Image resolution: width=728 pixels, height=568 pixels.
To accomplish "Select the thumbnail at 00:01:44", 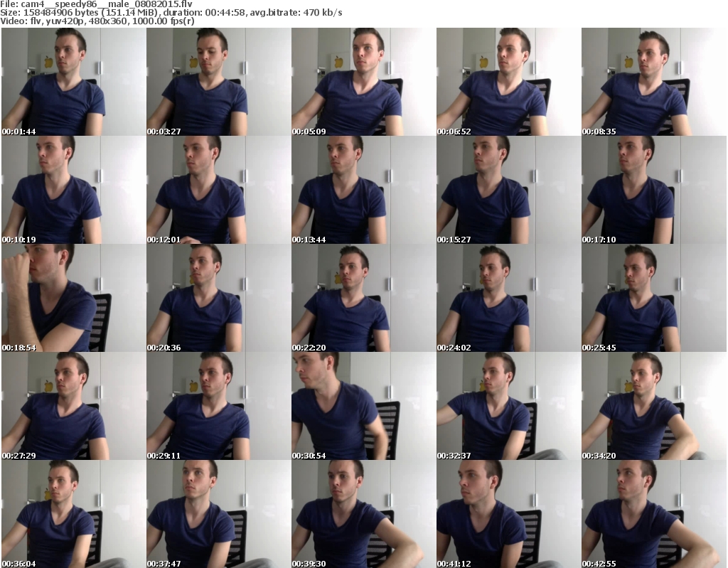I will click(73, 82).
